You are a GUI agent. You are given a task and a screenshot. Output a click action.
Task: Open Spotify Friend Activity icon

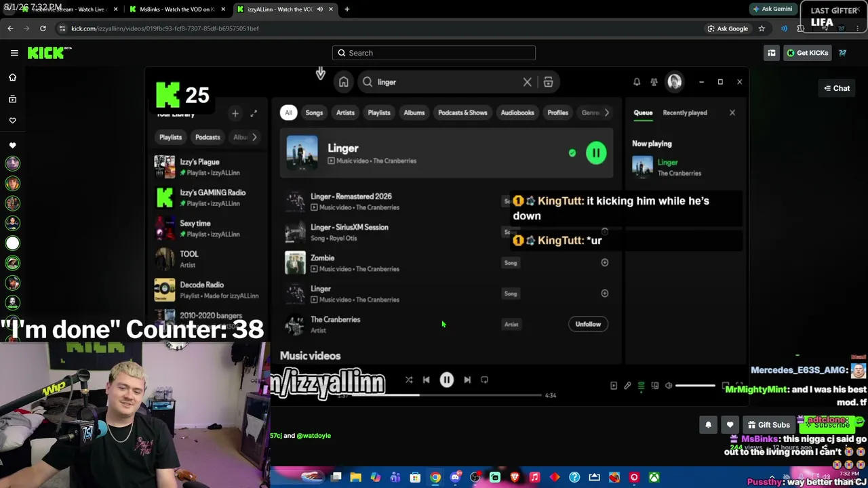(x=654, y=82)
